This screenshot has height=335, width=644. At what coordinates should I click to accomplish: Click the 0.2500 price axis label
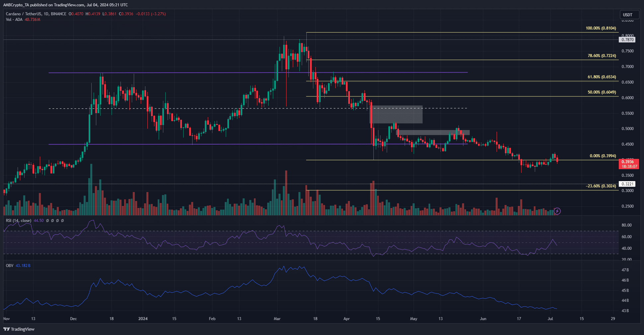click(x=627, y=206)
